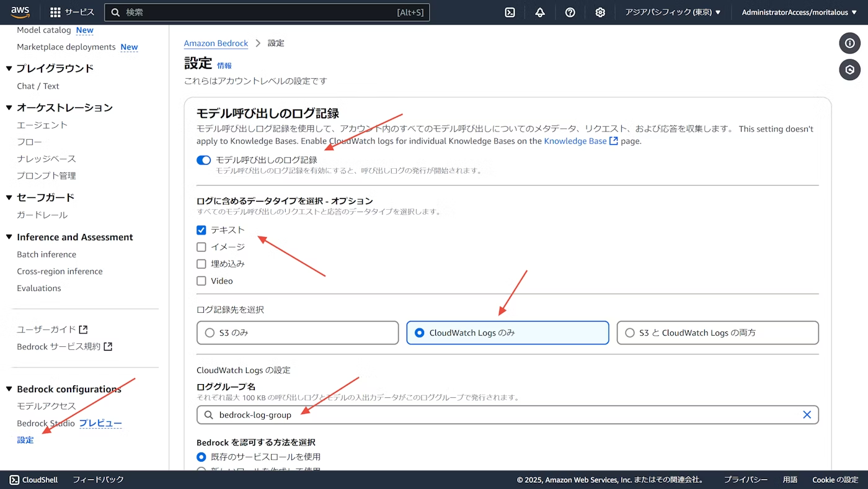Open Chat / Text playground
This screenshot has width=868, height=489.
tap(38, 86)
